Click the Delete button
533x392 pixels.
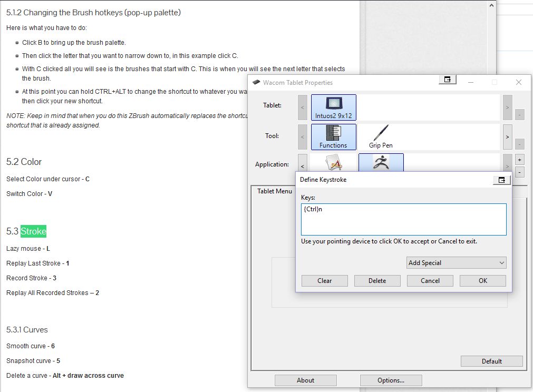point(377,281)
